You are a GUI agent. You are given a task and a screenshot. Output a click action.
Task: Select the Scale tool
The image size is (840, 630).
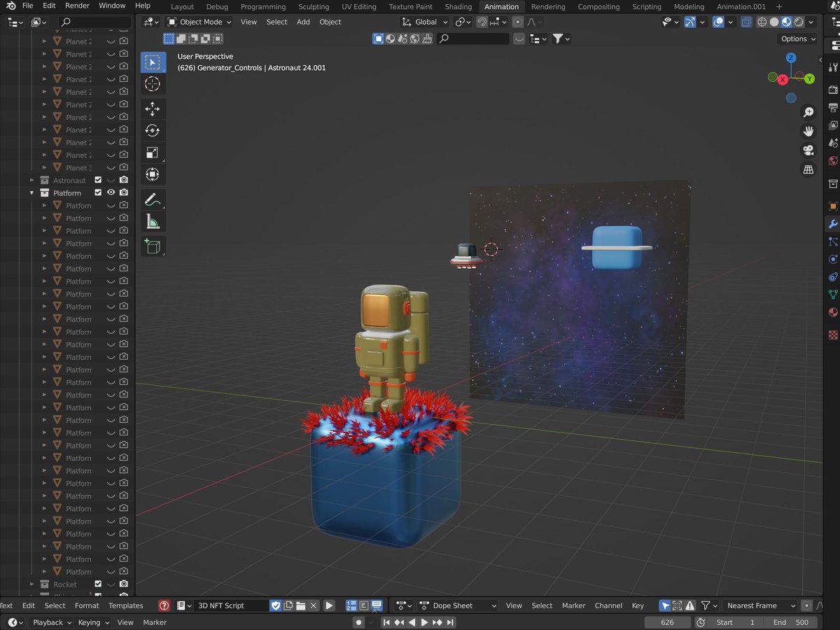click(153, 153)
